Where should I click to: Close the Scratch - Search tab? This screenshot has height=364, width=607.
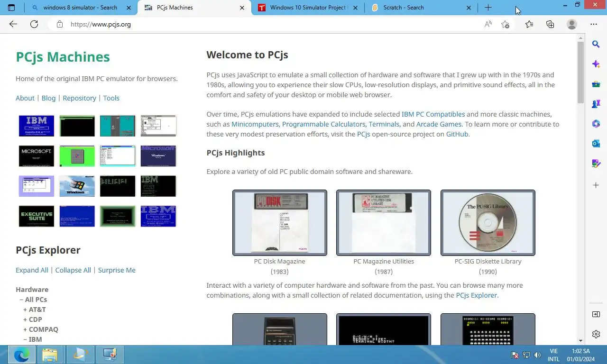469,8
